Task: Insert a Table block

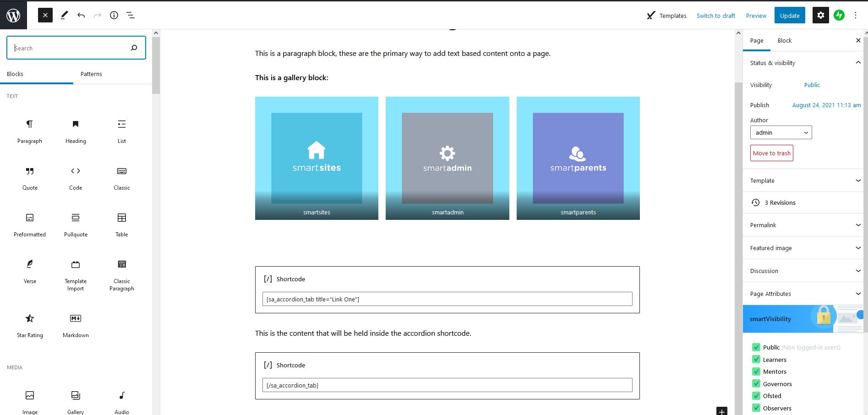Action: click(122, 224)
